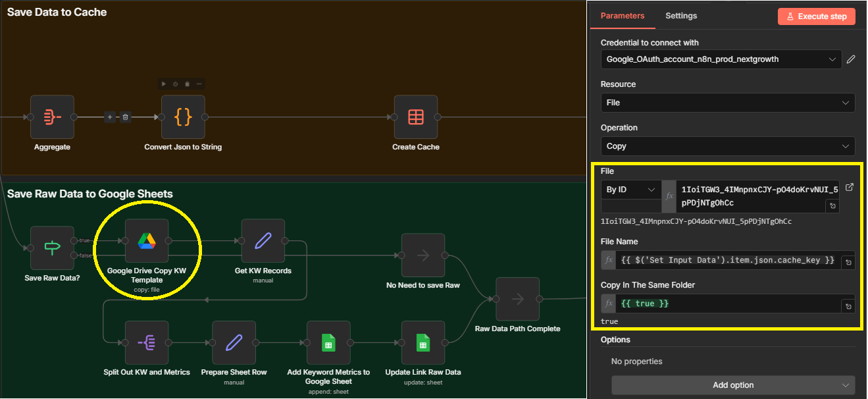Image resolution: width=868 pixels, height=399 pixels.
Task: Switch to the Settings tab
Action: coord(680,16)
